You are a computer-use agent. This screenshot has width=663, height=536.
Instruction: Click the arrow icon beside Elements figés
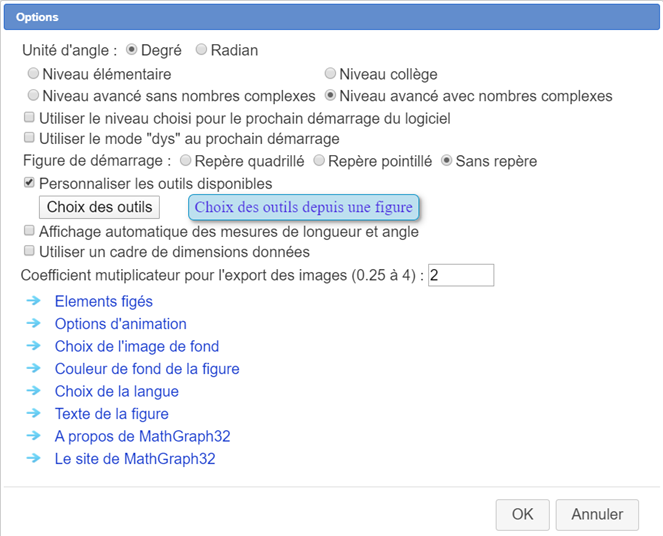tap(33, 301)
